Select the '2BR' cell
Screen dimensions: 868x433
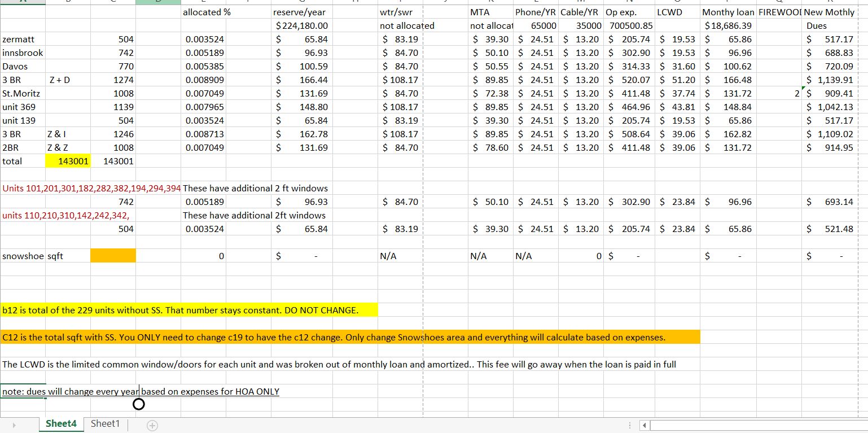click(23, 148)
